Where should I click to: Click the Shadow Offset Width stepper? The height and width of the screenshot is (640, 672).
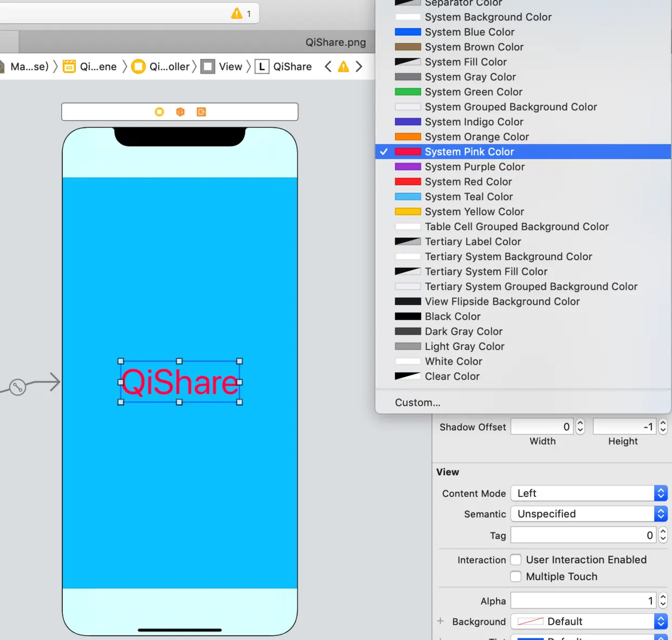(580, 426)
